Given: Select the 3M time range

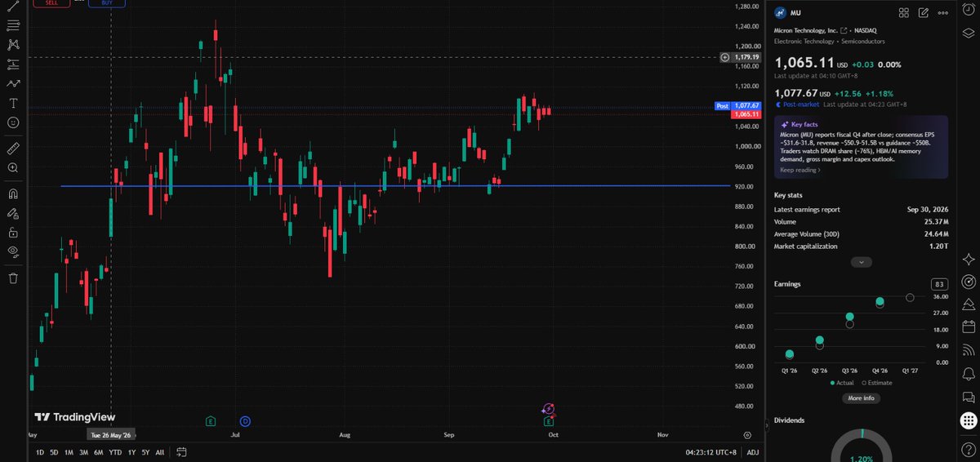Looking at the screenshot, I should [x=83, y=452].
